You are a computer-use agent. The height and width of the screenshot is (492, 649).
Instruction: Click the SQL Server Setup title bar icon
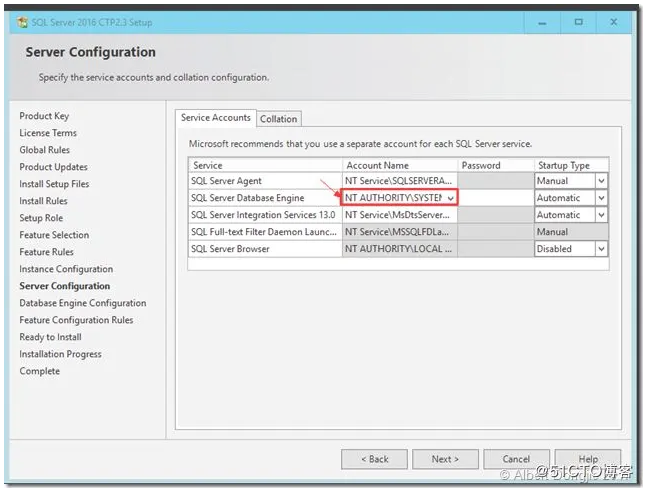[x=22, y=22]
